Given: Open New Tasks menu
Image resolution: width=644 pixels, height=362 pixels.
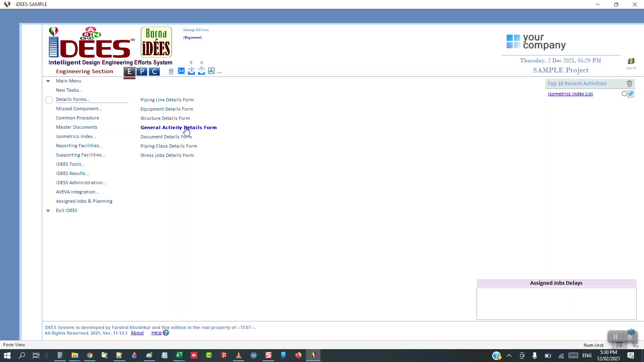Looking at the screenshot, I should point(69,90).
